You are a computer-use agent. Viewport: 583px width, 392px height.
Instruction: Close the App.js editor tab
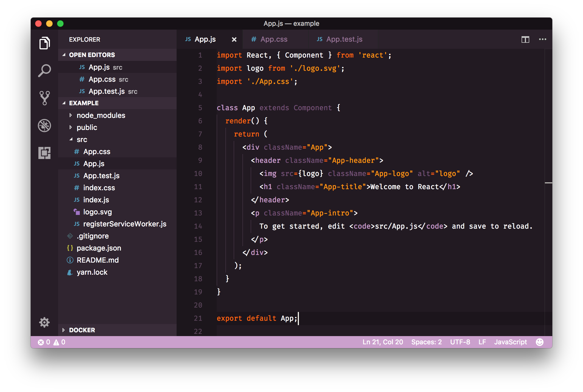(234, 39)
